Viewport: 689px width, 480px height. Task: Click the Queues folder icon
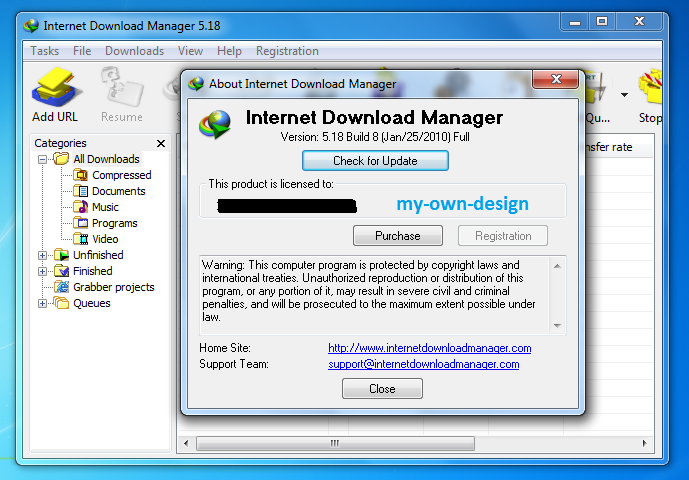(62, 303)
